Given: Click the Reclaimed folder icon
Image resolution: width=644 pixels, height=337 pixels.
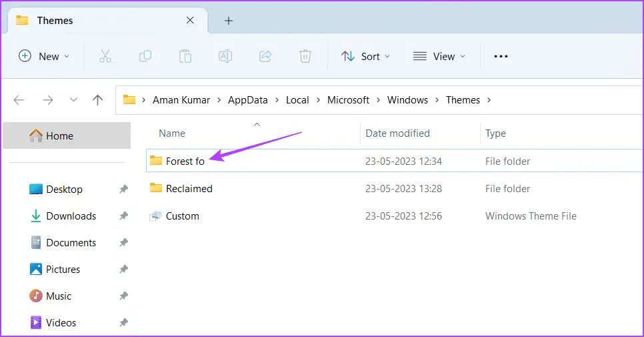Looking at the screenshot, I should (155, 188).
